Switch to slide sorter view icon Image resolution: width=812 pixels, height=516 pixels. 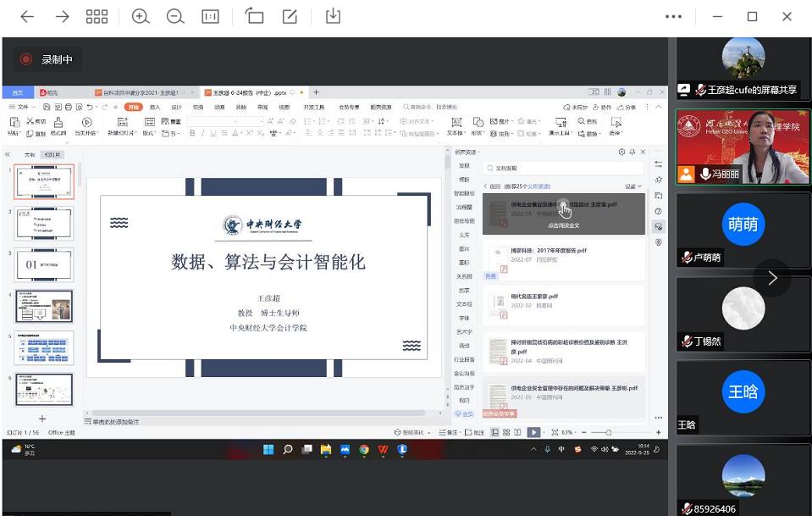506,432
